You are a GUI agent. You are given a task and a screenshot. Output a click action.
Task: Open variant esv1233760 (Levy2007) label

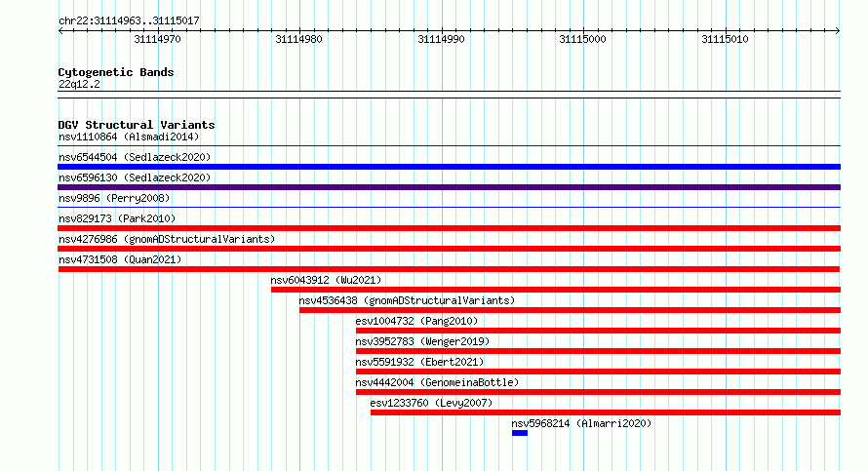click(x=431, y=403)
